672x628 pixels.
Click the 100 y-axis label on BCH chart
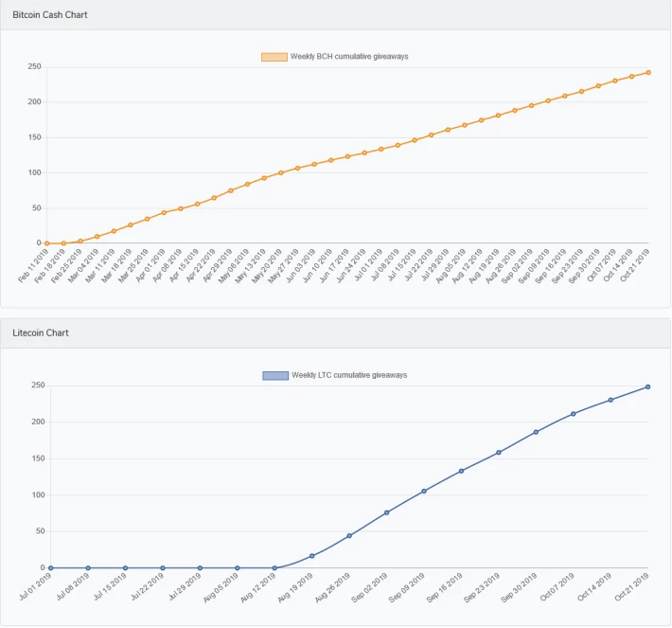point(34,172)
